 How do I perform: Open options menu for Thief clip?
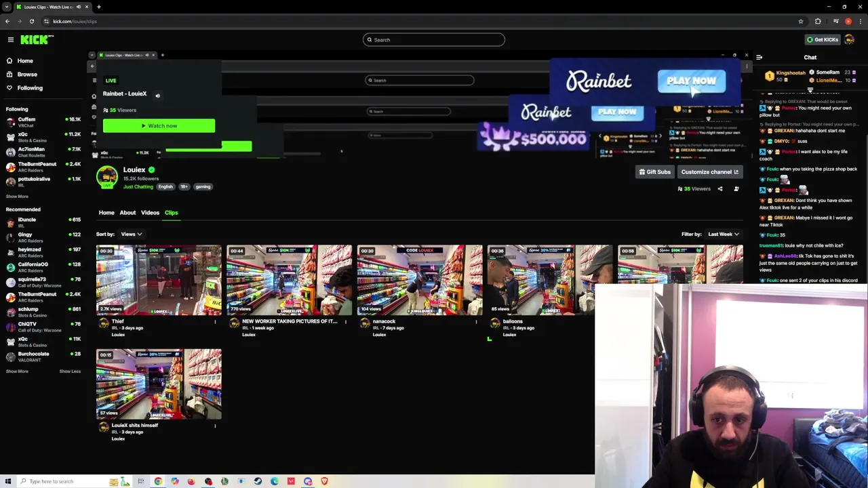215,322
